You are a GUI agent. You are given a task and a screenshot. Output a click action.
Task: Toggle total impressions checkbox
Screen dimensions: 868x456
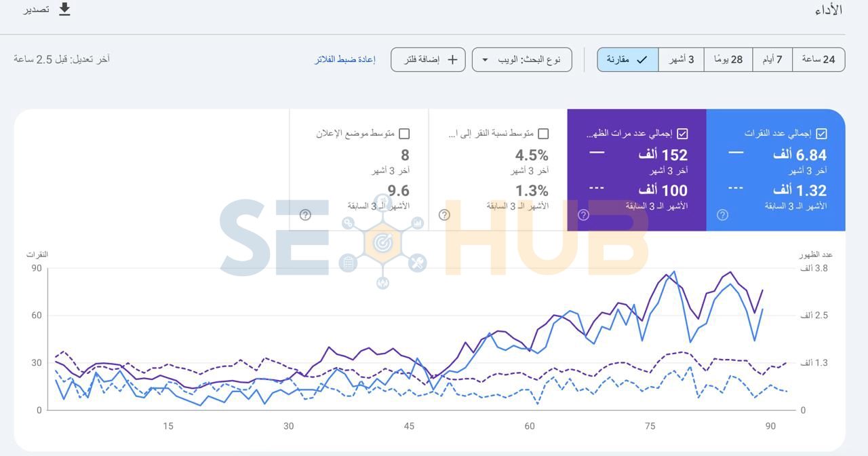click(683, 134)
